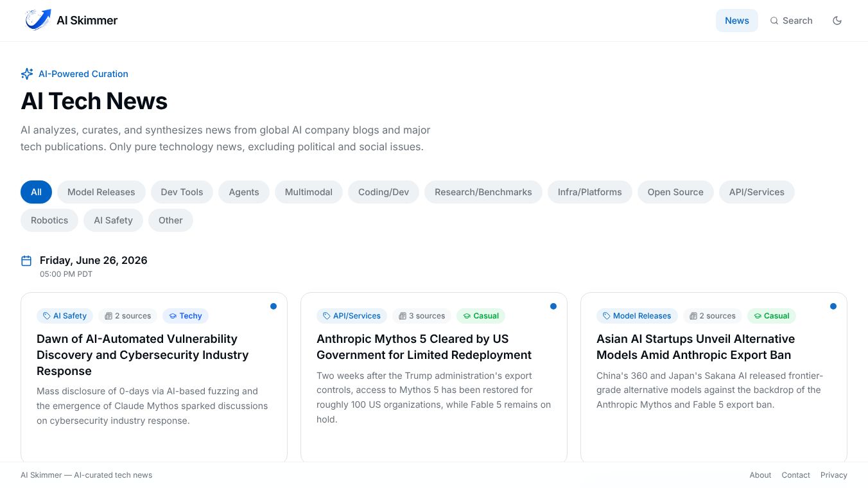This screenshot has height=488, width=868.
Task: Click the AI Skimmer logo icon
Action: (38, 20)
